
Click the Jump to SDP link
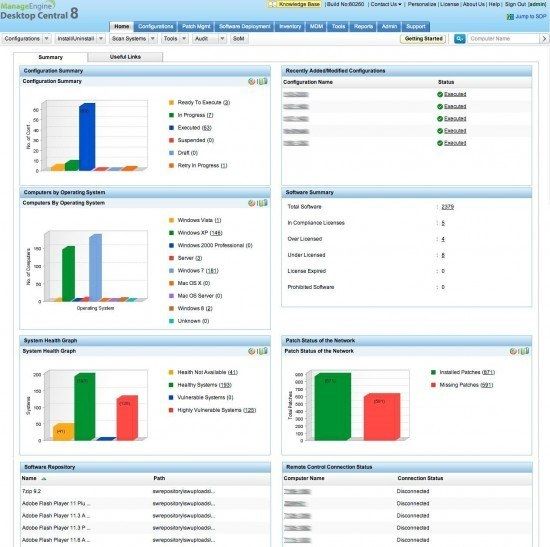pyautogui.click(x=531, y=16)
